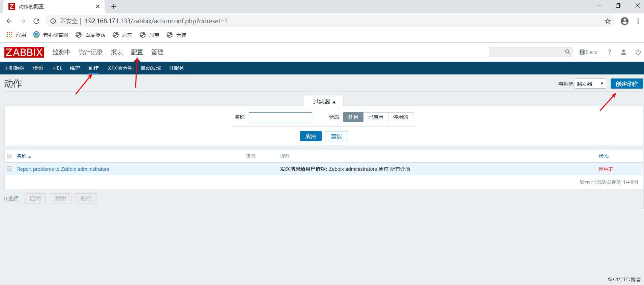Click the search magnifier icon in Zabbix header
The image size is (644, 285).
567,52
